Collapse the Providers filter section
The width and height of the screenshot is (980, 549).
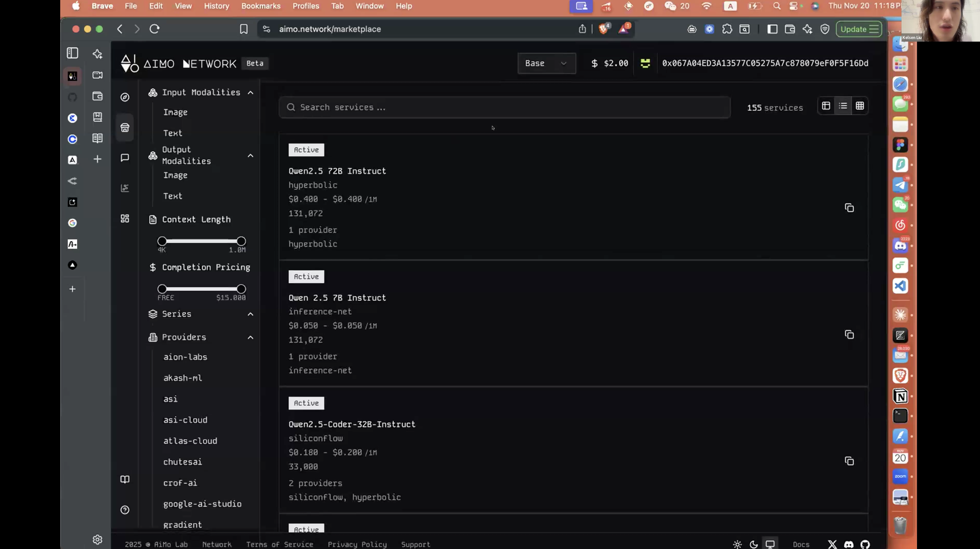[x=250, y=337]
